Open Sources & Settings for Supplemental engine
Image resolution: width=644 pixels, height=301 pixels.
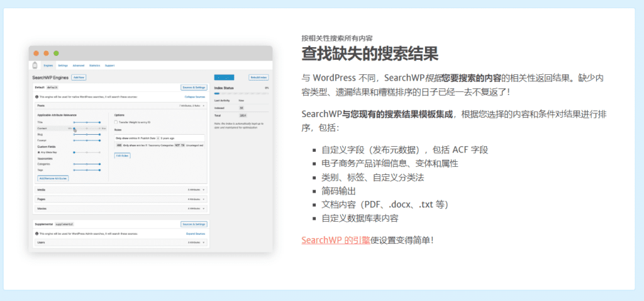pos(194,224)
